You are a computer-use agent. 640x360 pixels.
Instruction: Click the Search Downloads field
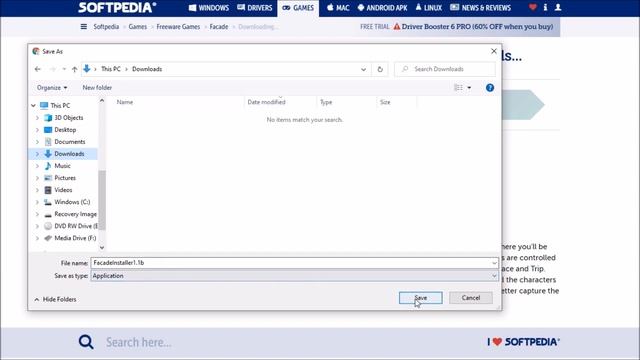(445, 69)
